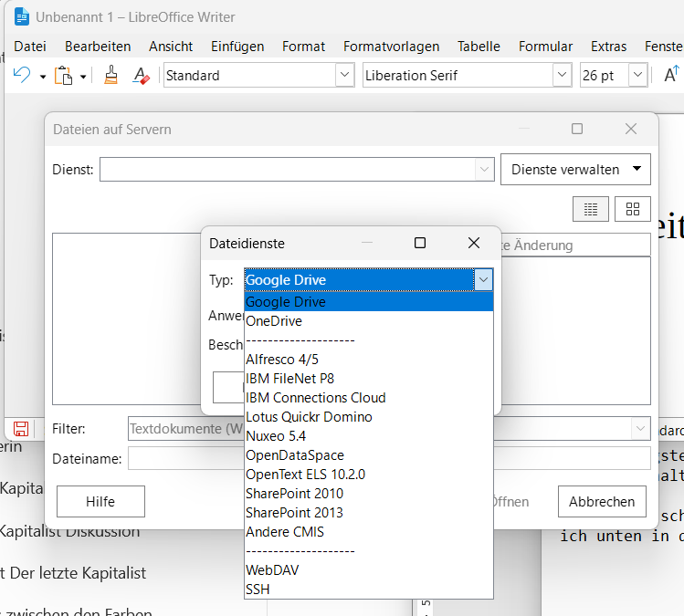Choose SSH from the list
The height and width of the screenshot is (616, 684).
[x=369, y=590]
